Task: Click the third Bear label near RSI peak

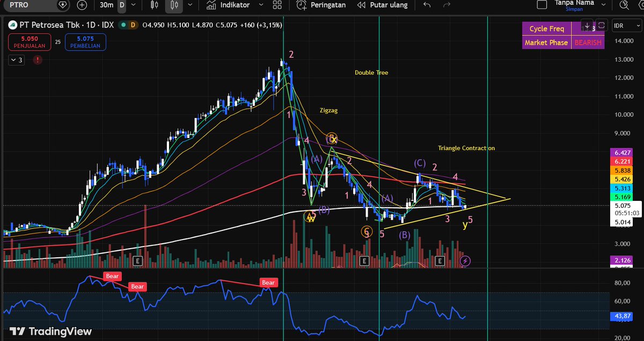Action: [268, 282]
